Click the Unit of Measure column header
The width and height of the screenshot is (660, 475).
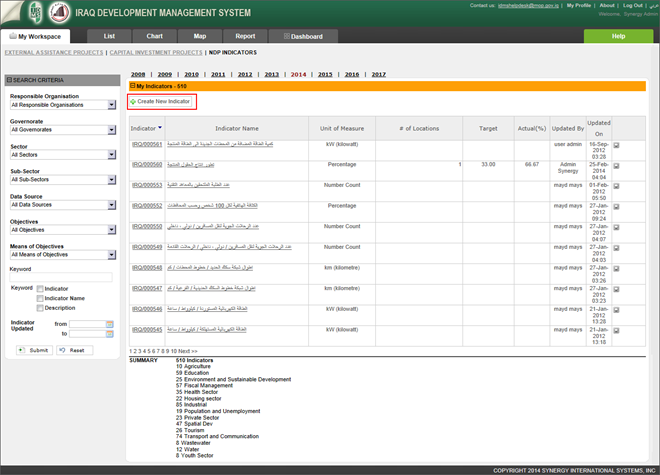(342, 128)
